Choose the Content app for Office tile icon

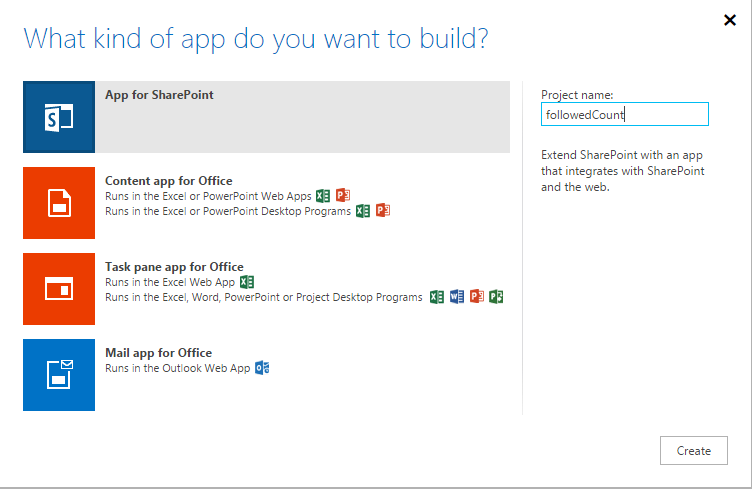click(59, 203)
